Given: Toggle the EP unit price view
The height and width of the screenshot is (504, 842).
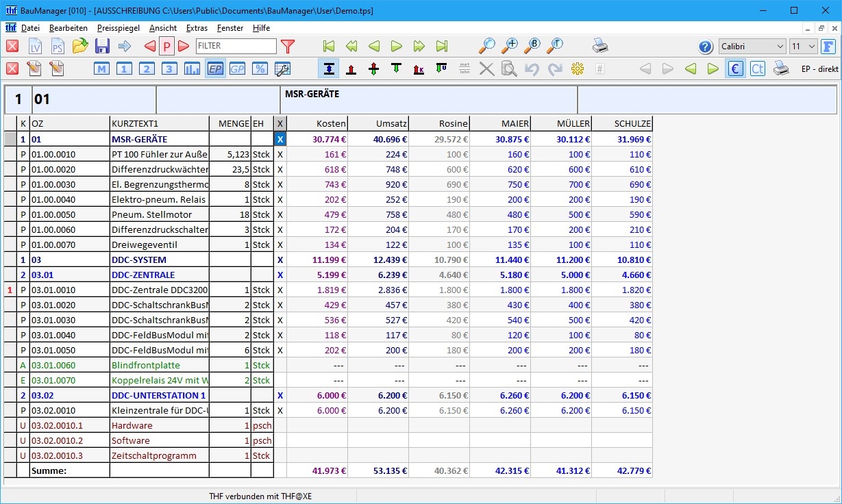Looking at the screenshot, I should click(x=215, y=68).
